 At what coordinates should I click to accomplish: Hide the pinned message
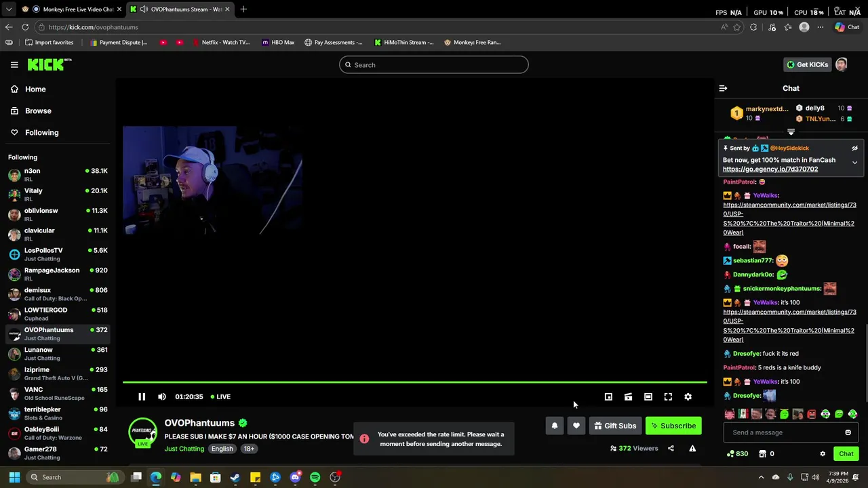854,148
